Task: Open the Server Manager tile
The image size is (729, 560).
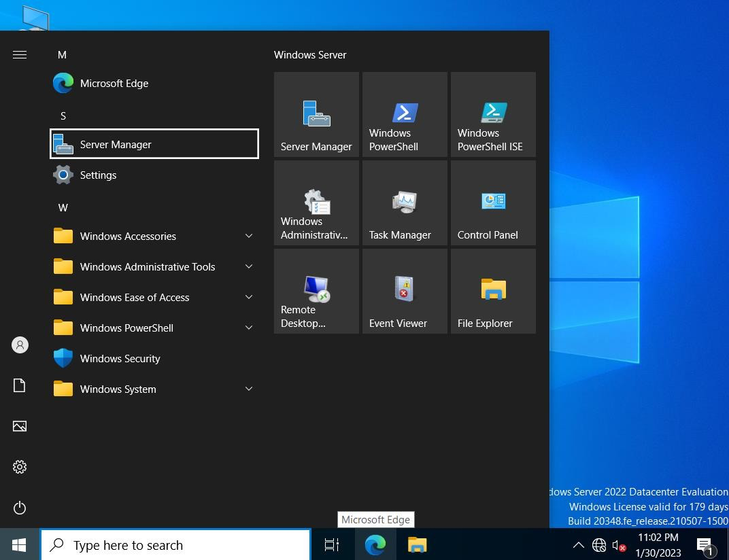Action: coord(316,114)
